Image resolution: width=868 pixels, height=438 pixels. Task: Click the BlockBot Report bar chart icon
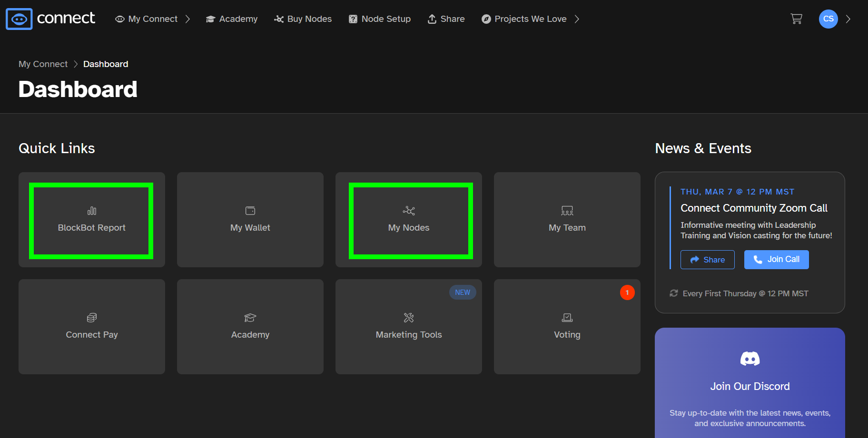pyautogui.click(x=92, y=211)
